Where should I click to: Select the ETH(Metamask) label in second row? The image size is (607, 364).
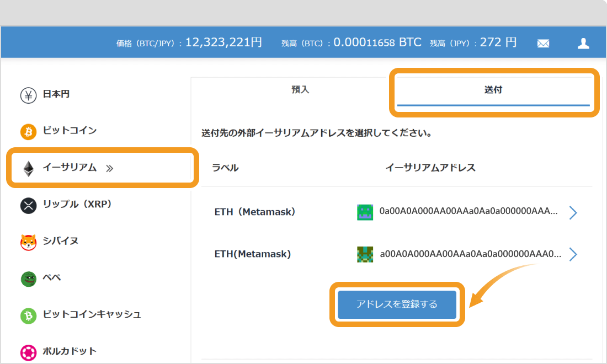(253, 254)
